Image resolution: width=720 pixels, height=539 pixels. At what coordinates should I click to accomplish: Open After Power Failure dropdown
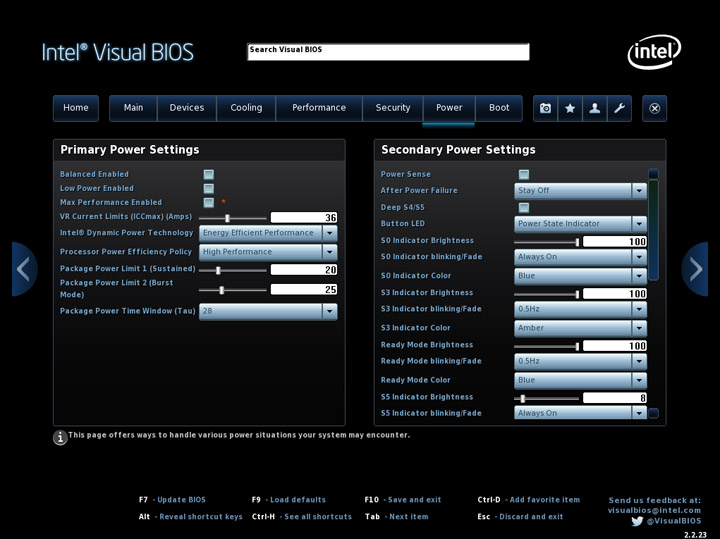pyautogui.click(x=580, y=191)
